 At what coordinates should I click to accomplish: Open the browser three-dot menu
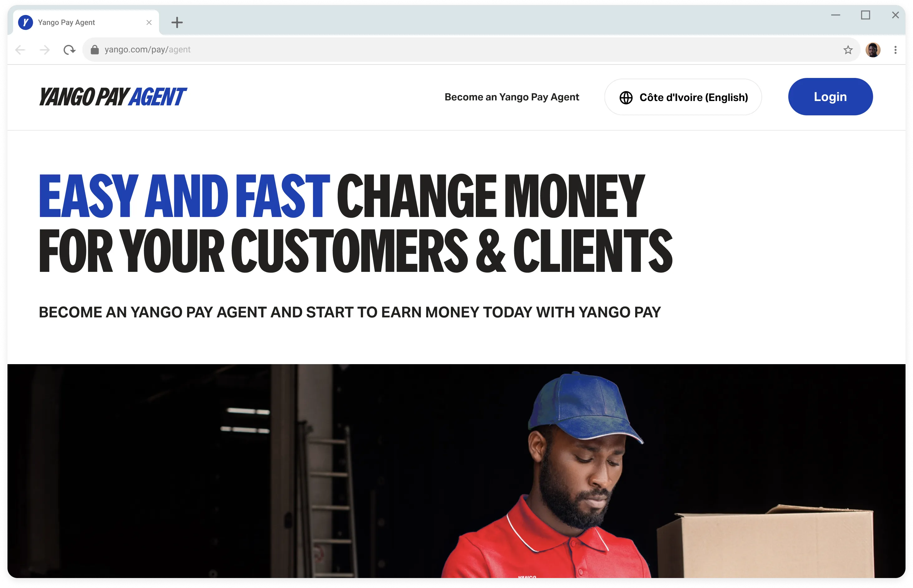click(x=895, y=50)
